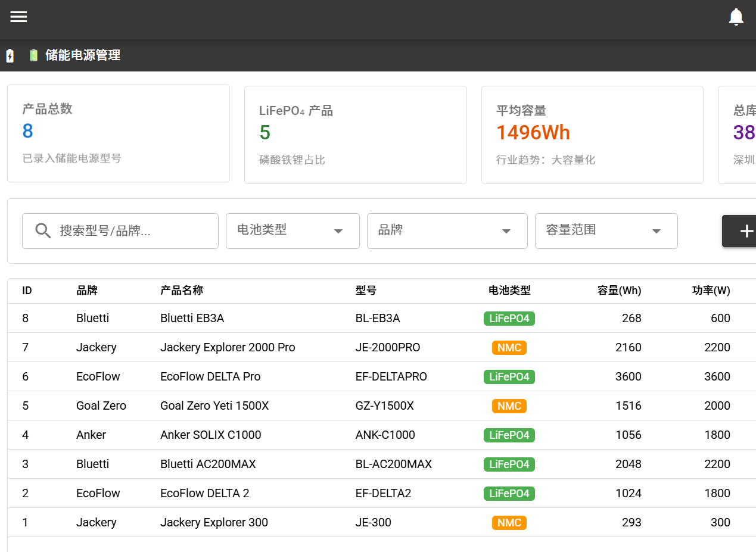
Task: Click power value 600
Action: (720, 318)
